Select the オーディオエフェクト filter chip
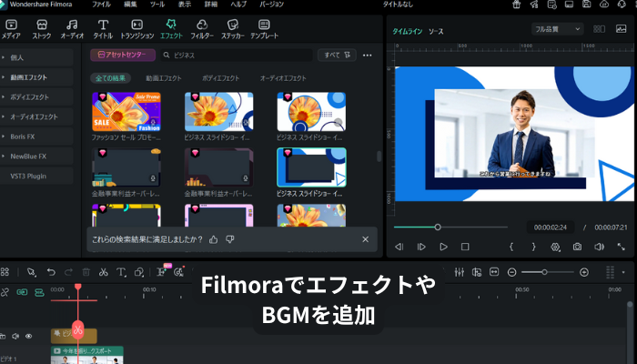This screenshot has height=364, width=637. (x=283, y=78)
